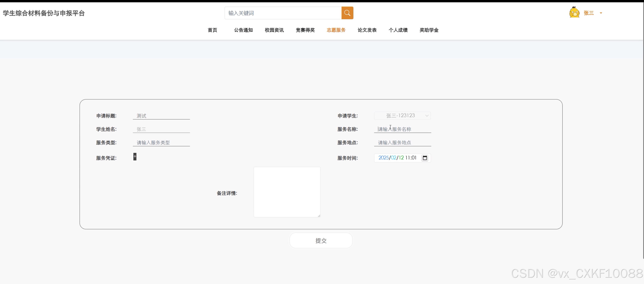This screenshot has height=284, width=644.
Task: Open the 论文发表 menu item
Action: [x=367, y=30]
